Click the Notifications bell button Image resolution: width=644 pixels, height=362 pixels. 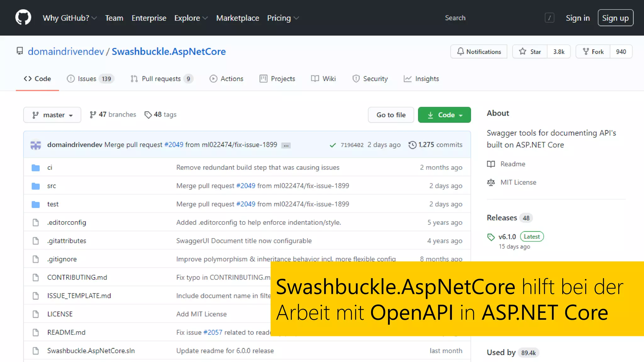click(x=479, y=52)
